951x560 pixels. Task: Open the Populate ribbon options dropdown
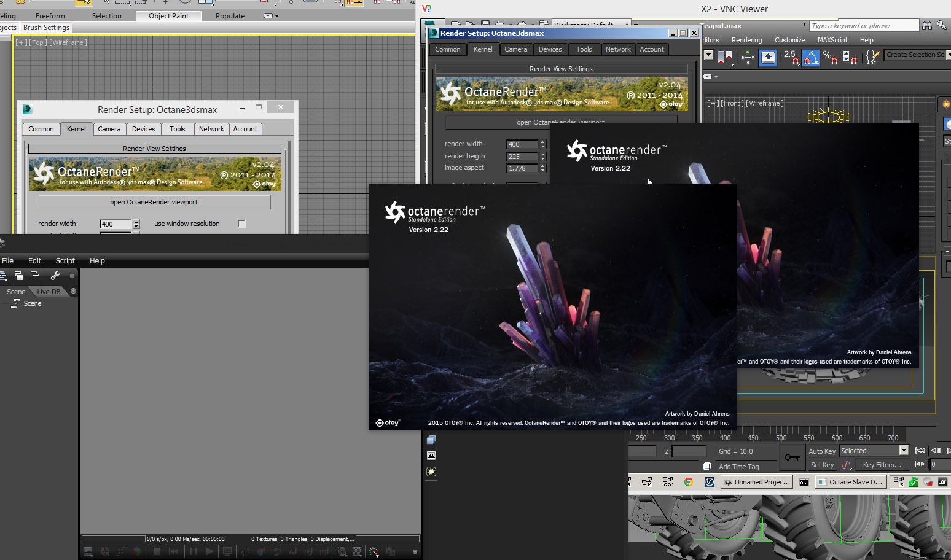271,16
